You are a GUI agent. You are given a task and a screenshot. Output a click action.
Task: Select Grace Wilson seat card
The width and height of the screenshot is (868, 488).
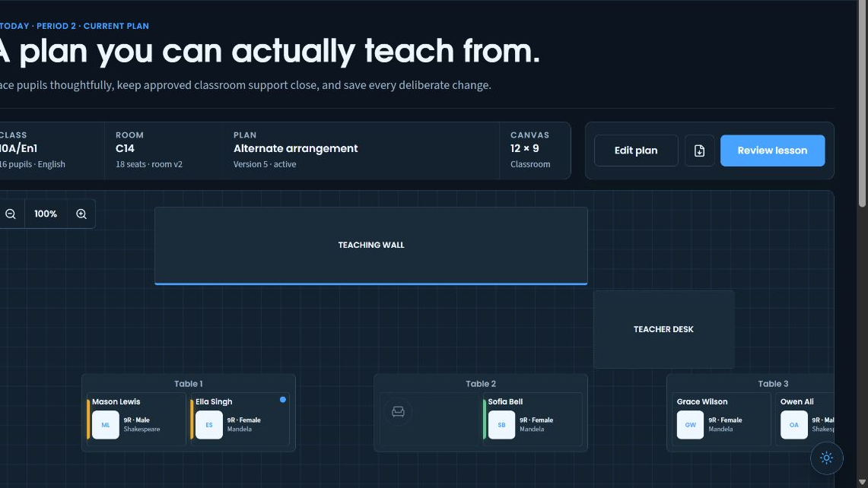point(720,419)
